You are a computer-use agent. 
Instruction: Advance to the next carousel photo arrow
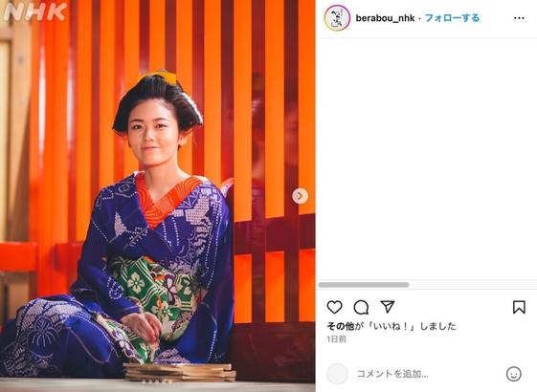pyautogui.click(x=300, y=196)
